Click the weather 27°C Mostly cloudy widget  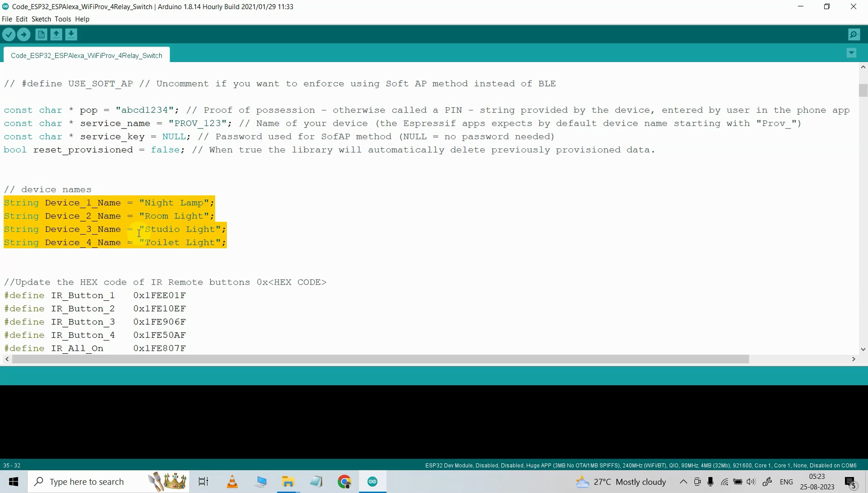click(x=621, y=482)
